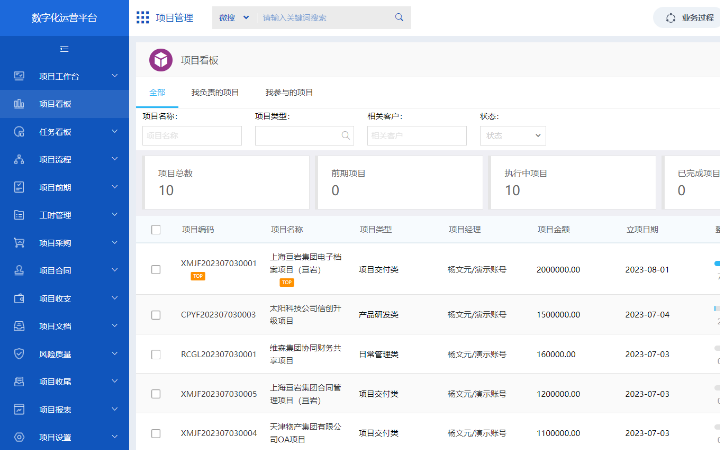Collapse the sidebar with the hamburger icon
720x450 pixels.
click(x=64, y=49)
